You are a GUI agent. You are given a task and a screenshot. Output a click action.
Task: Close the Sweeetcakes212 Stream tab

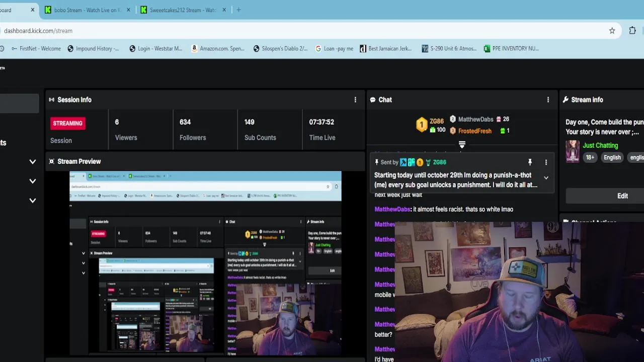(224, 10)
